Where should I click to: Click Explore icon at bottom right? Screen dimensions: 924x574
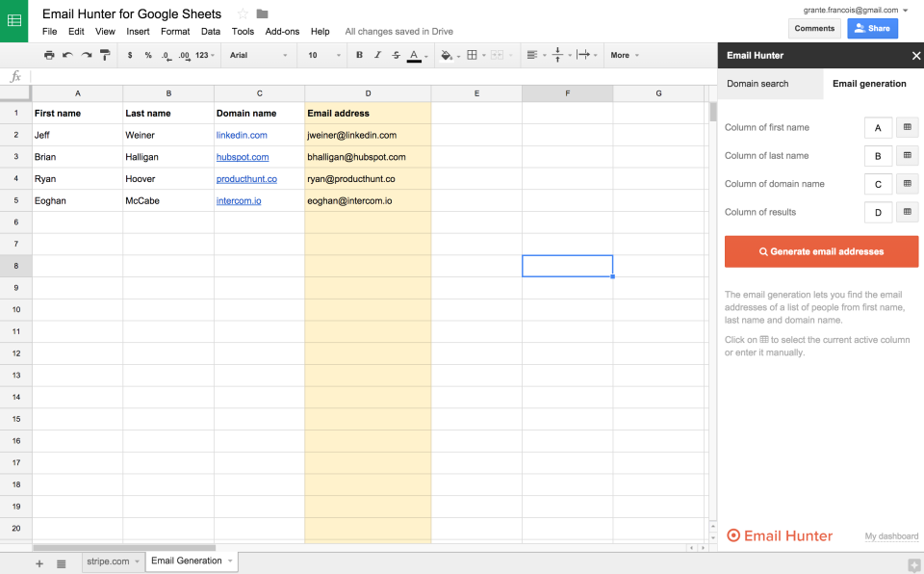click(x=914, y=565)
